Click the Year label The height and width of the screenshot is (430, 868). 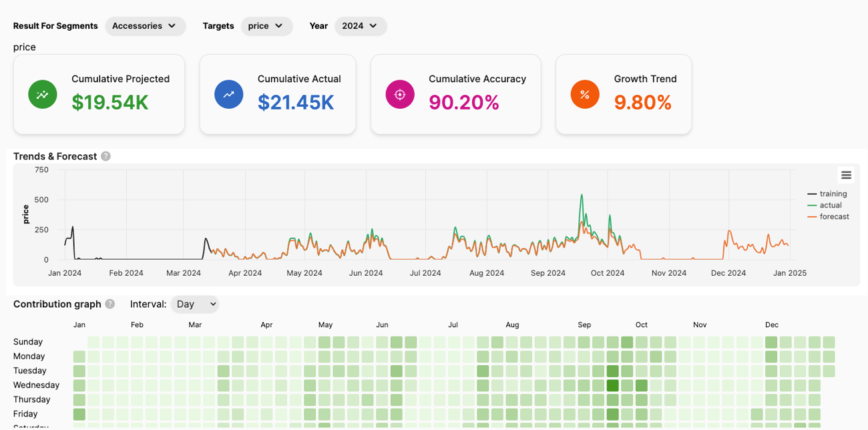pyautogui.click(x=318, y=26)
